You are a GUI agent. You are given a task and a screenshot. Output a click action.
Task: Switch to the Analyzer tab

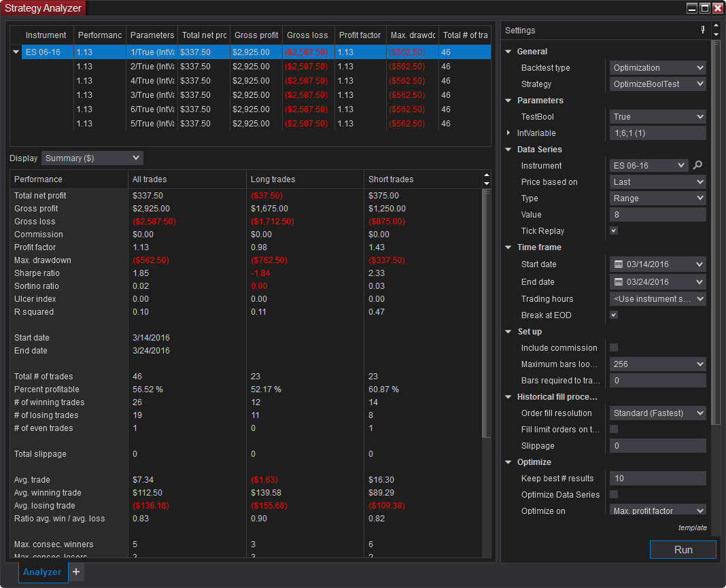coord(42,572)
